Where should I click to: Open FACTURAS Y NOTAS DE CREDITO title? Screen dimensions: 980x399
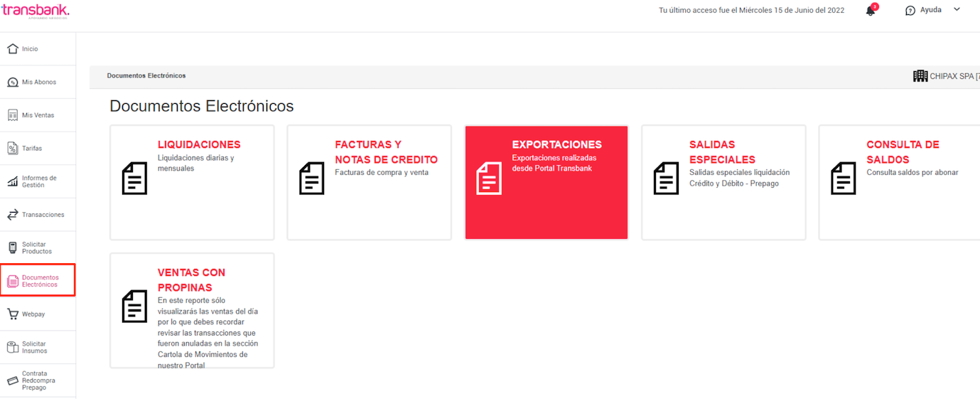click(387, 152)
